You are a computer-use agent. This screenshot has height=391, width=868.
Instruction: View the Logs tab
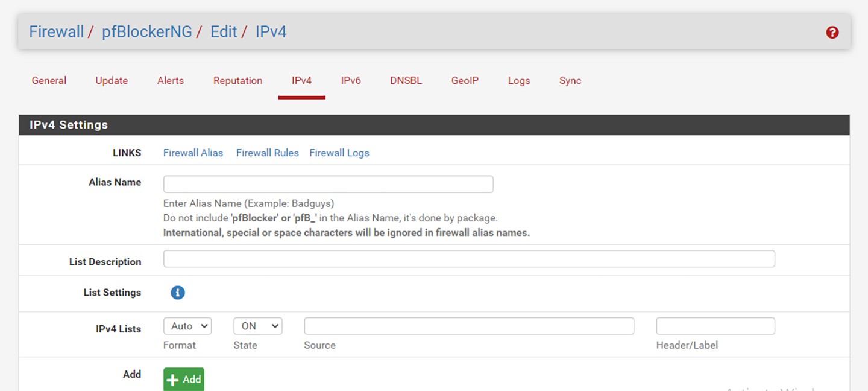[519, 81]
